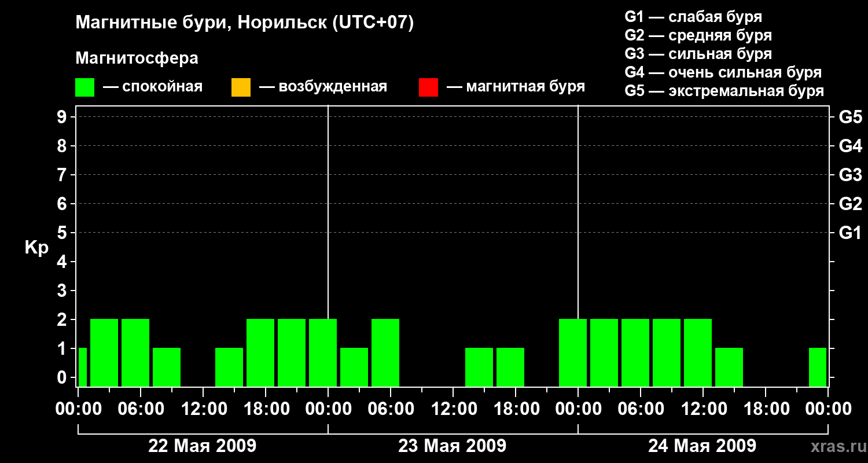The image size is (868, 463).
Task: Click the '23 Мая 2009' date label
Action: [x=453, y=446]
